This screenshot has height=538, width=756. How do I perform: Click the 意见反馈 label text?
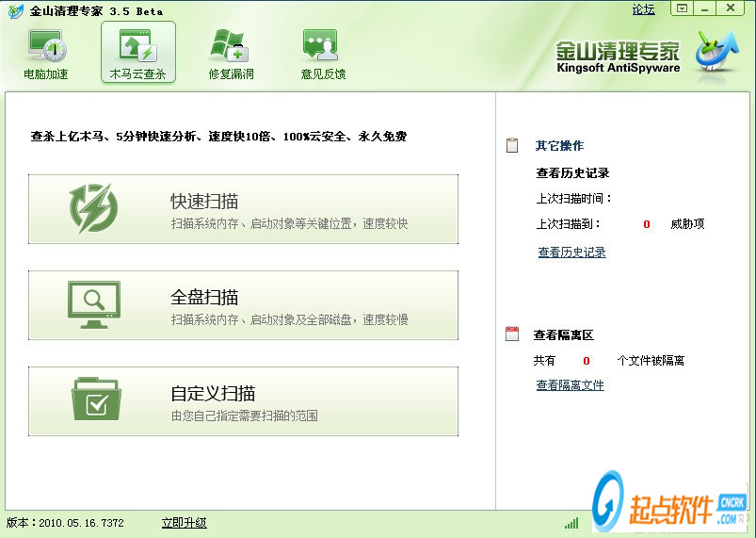pyautogui.click(x=323, y=73)
